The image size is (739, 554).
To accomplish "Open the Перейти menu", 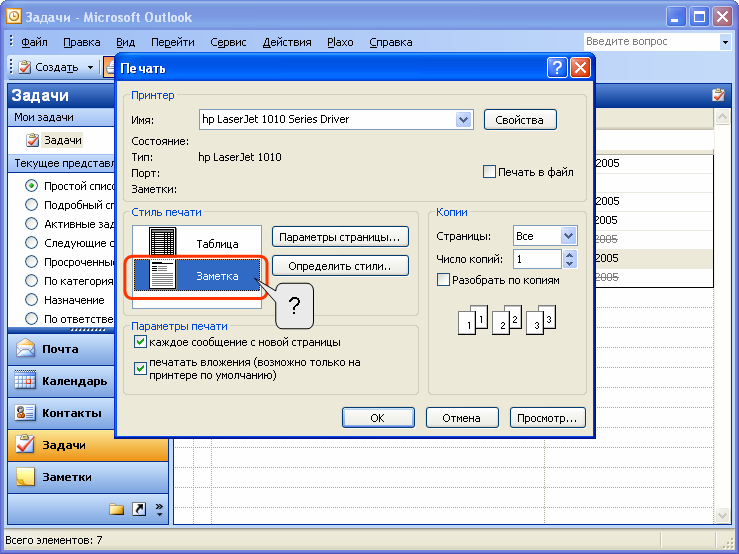I will [172, 42].
